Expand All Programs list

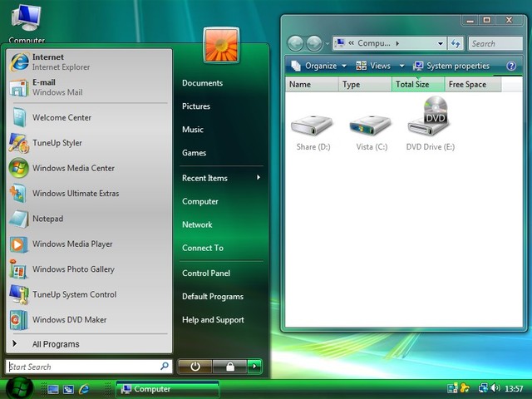[x=89, y=344]
